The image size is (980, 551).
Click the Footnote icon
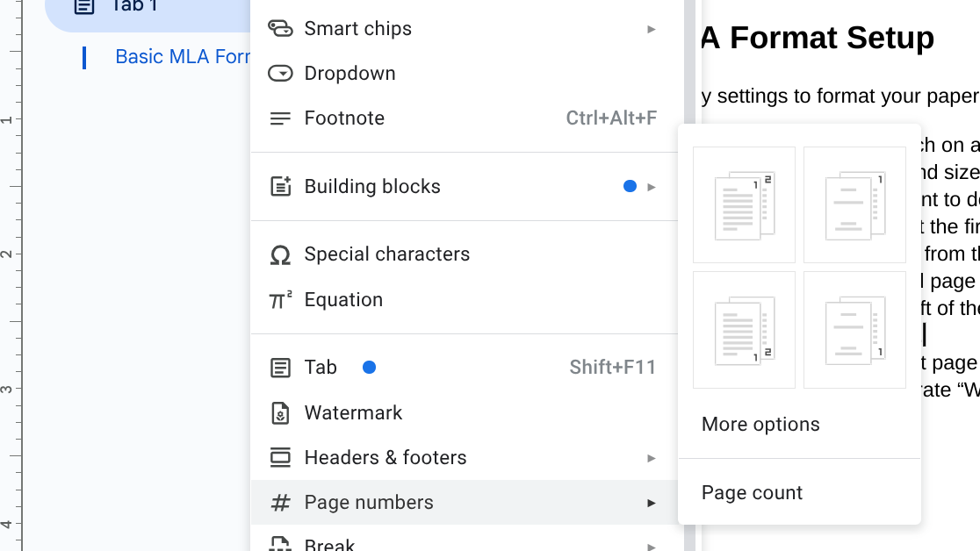pyautogui.click(x=280, y=118)
